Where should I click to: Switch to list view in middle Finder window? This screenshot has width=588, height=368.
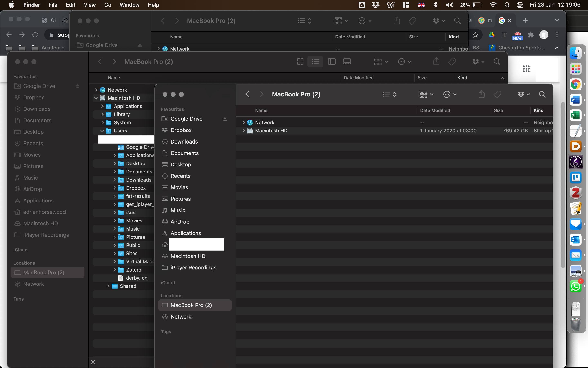point(315,62)
